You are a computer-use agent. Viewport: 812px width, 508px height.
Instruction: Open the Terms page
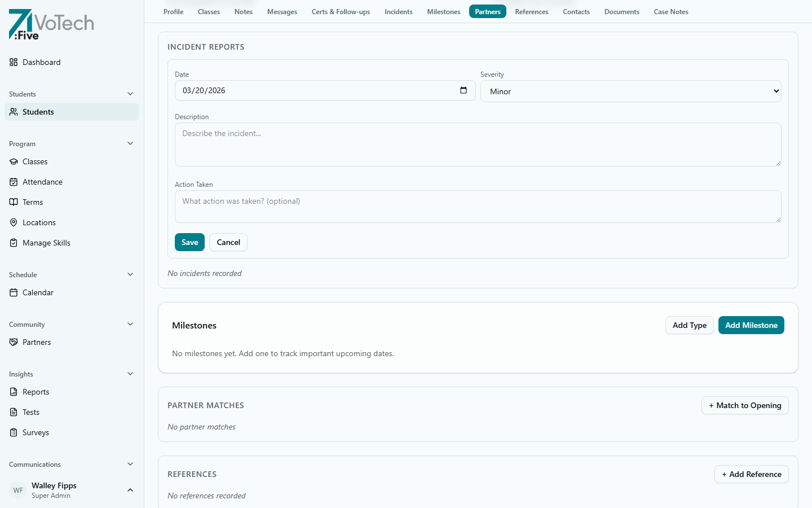[x=33, y=202]
